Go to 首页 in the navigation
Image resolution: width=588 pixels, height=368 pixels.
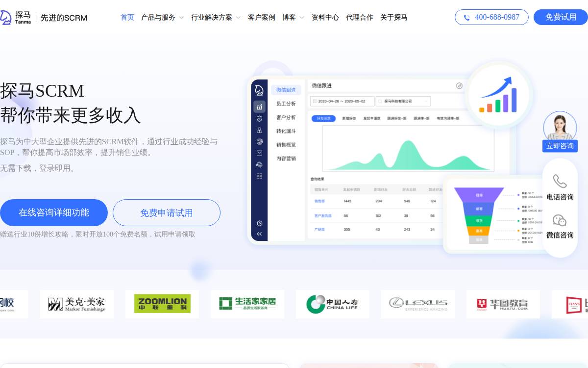[127, 18]
